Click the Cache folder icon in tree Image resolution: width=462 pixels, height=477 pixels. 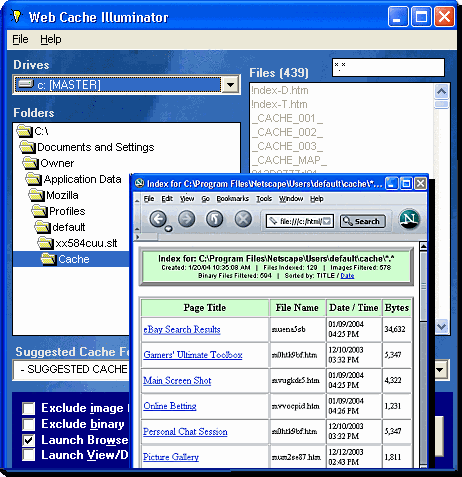[x=49, y=259]
